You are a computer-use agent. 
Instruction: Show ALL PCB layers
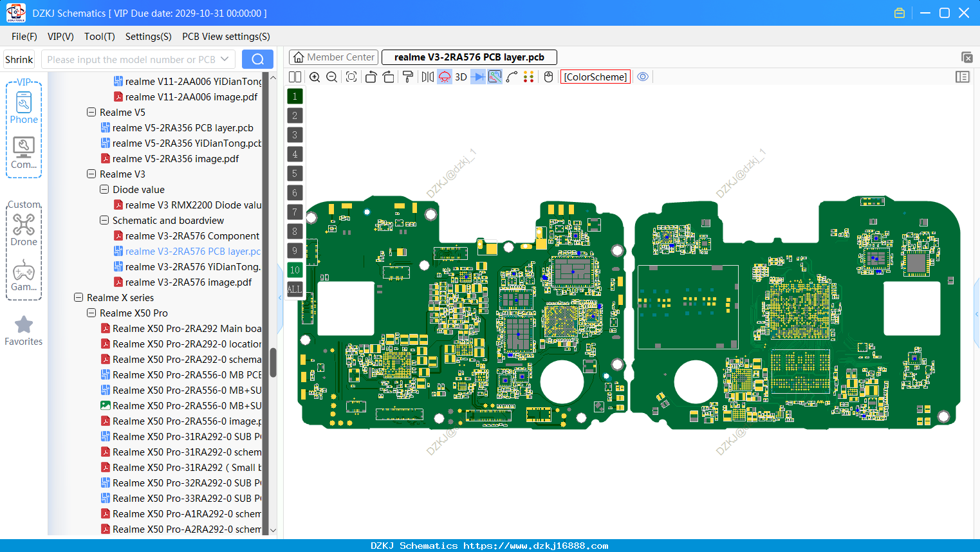coord(295,289)
